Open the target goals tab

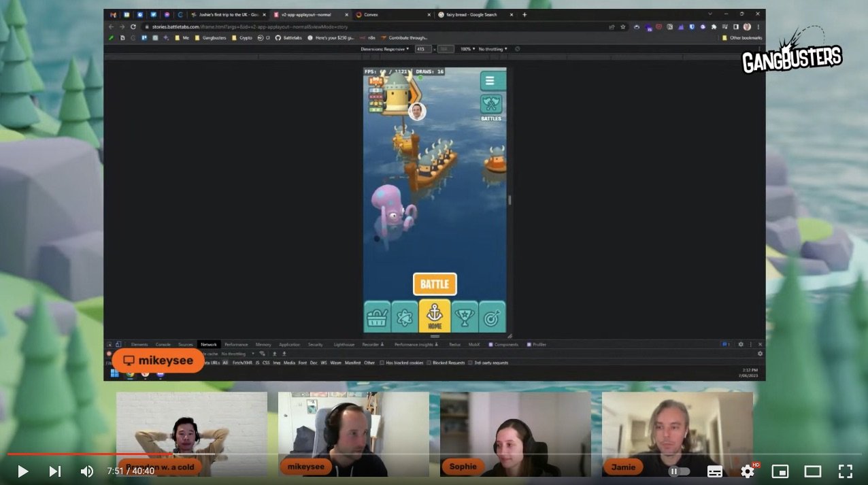(492, 316)
